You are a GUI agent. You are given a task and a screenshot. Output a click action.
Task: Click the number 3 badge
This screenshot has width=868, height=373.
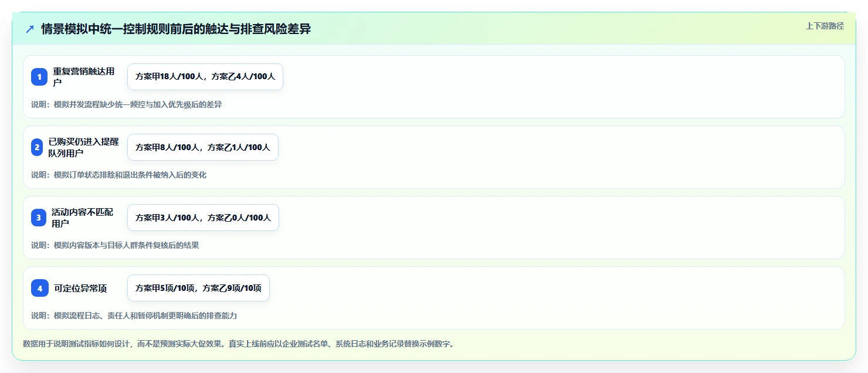click(39, 218)
